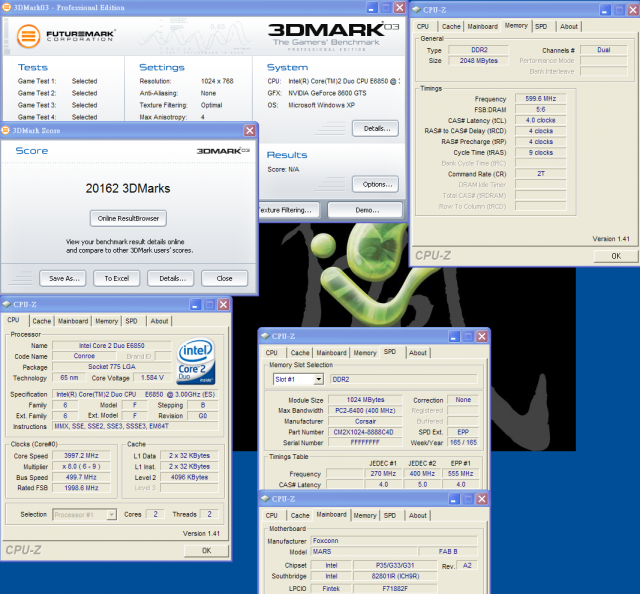Screen dimensions: 640x594
Task: Select Cache tab in CPU-Z Mainboard window
Action: click(x=300, y=515)
